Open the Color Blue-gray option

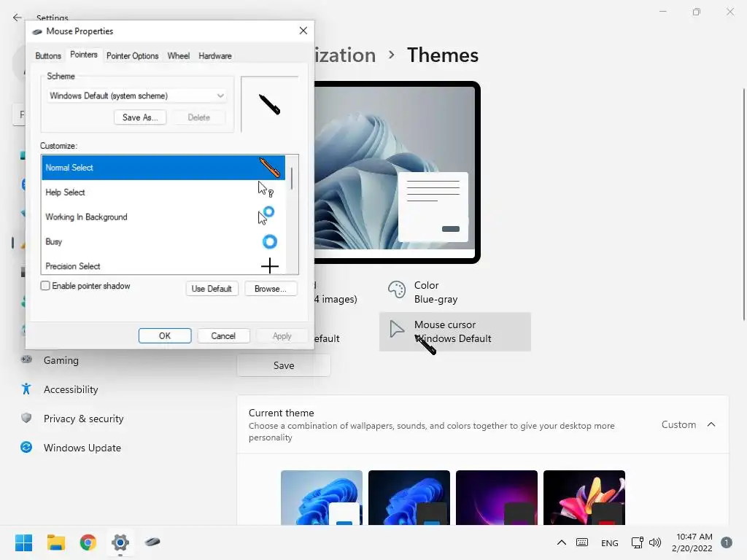455,292
